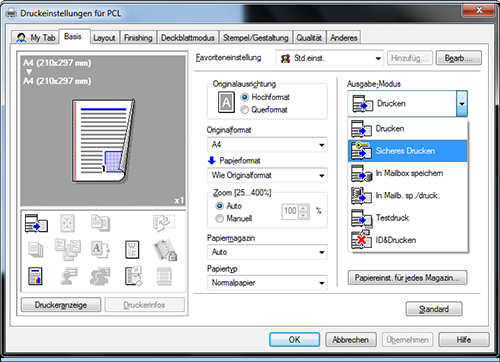Click the printer output mode icon with blue arrow below the preview
This screenshot has height=362, width=500.
pos(36,223)
